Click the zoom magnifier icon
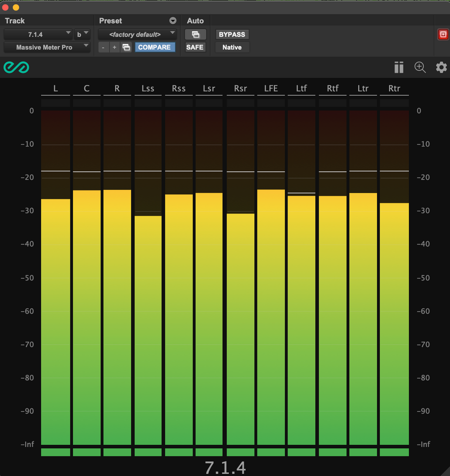 point(420,67)
